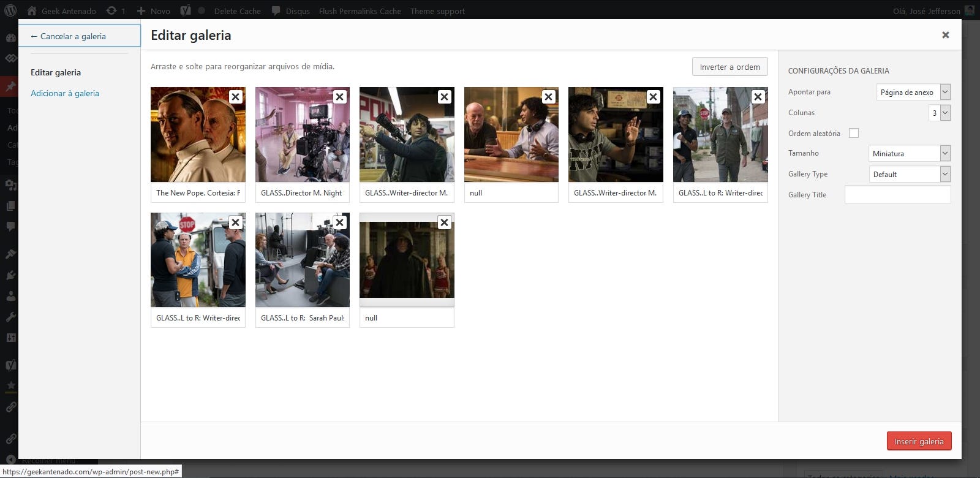Open the Tamanho dropdown

(910, 153)
